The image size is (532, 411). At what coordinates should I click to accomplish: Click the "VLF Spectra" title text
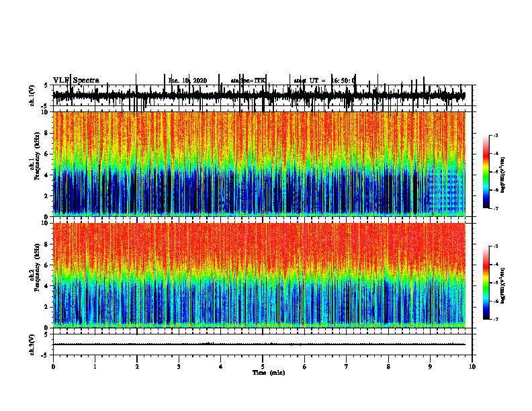pyautogui.click(x=76, y=81)
